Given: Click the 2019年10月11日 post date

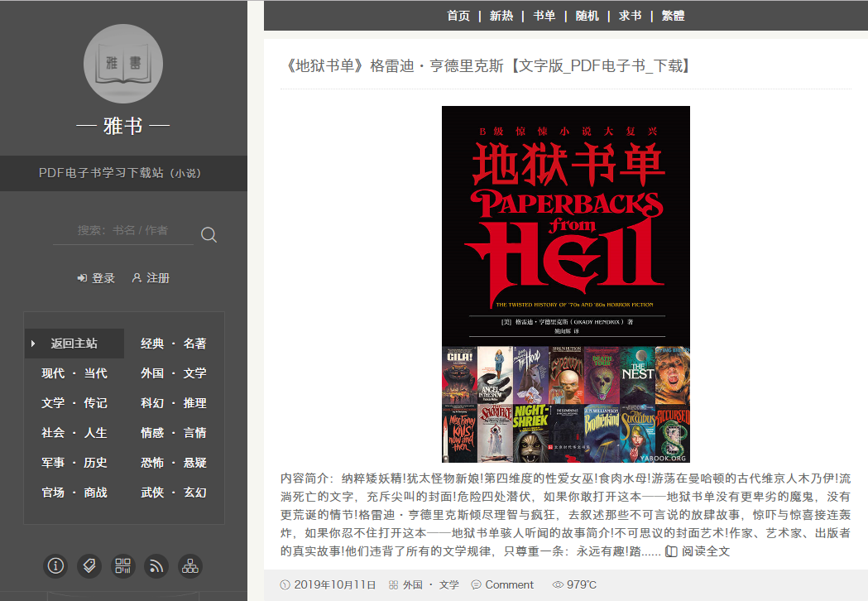Looking at the screenshot, I should point(328,585).
